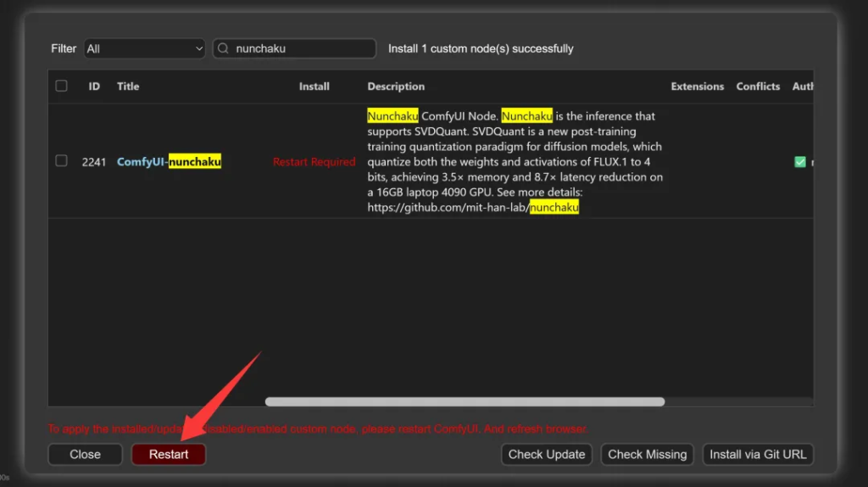Sort by the ID column header

click(94, 87)
